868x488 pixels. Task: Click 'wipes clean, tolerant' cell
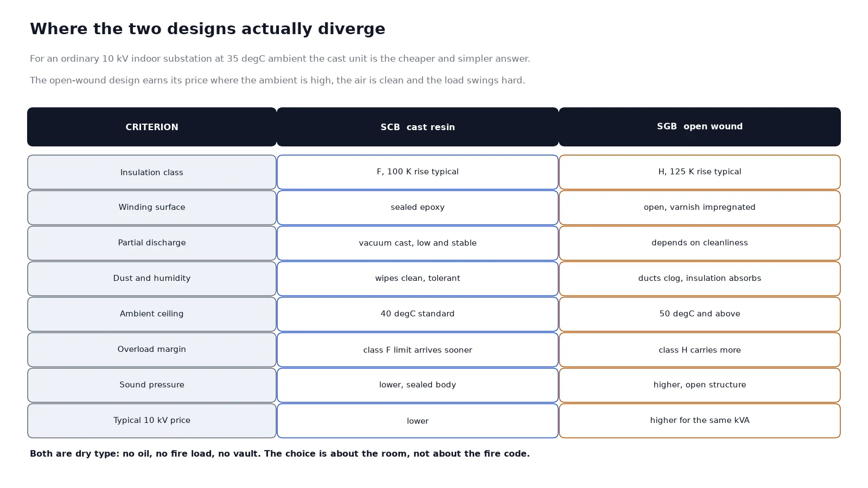pos(418,279)
